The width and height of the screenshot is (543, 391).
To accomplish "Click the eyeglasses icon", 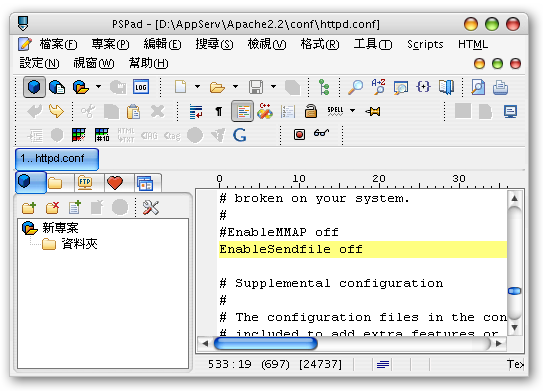I will pos(321,133).
